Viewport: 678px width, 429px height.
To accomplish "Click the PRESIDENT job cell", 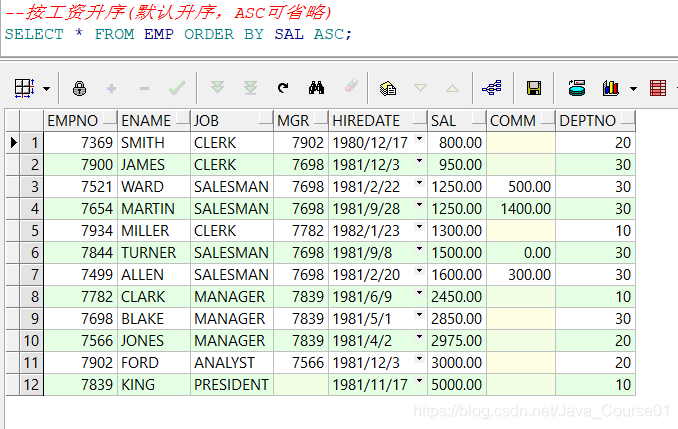I will click(232, 384).
